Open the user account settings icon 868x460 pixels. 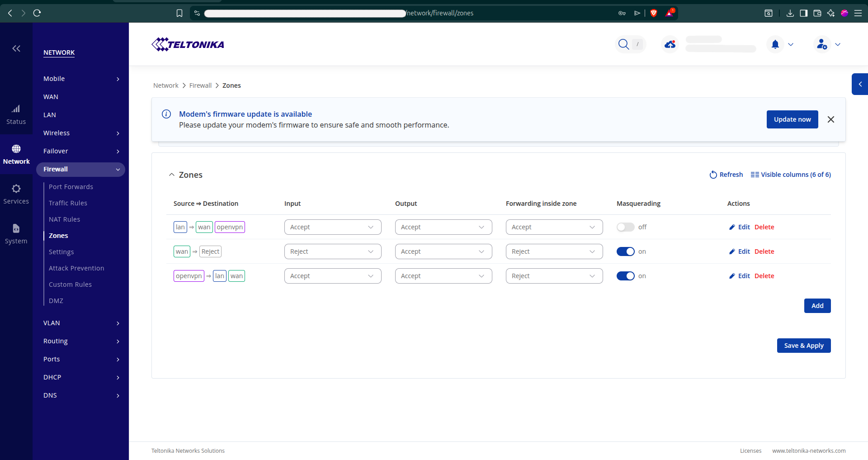coord(822,44)
